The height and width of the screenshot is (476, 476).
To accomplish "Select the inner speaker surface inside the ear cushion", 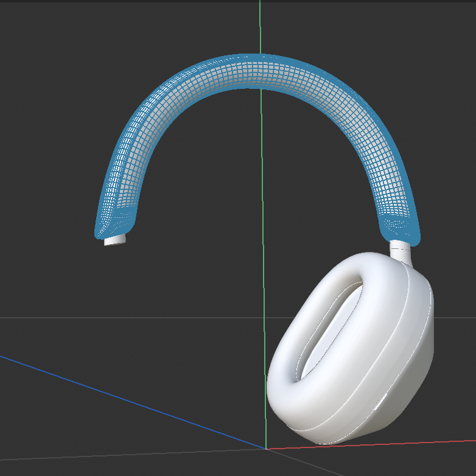I will (x=332, y=331).
